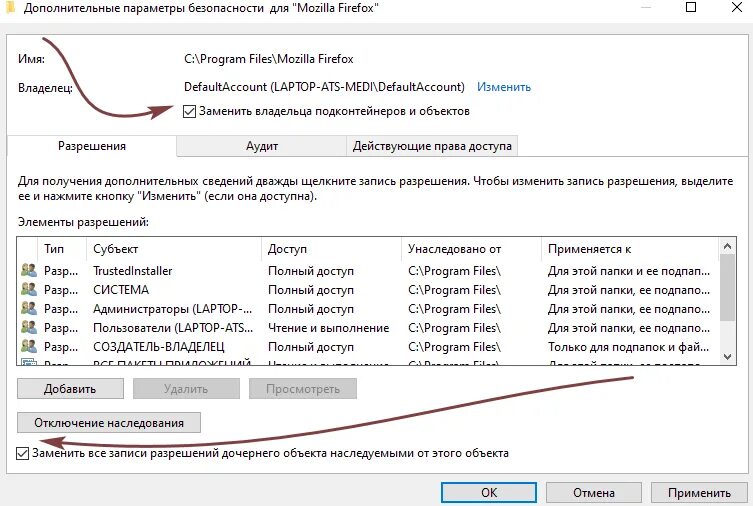Open the Аудит tab
This screenshot has width=753, height=506.
coord(262,146)
